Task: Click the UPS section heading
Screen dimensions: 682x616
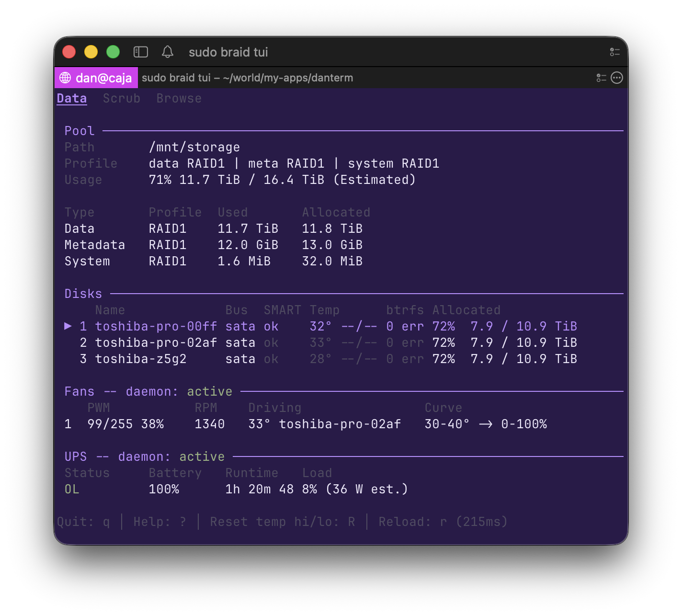Action: point(76,457)
